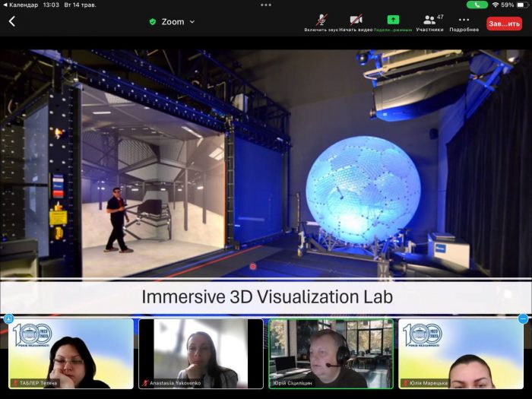
Task: Start video using Начать видео icon
Action: click(x=356, y=21)
